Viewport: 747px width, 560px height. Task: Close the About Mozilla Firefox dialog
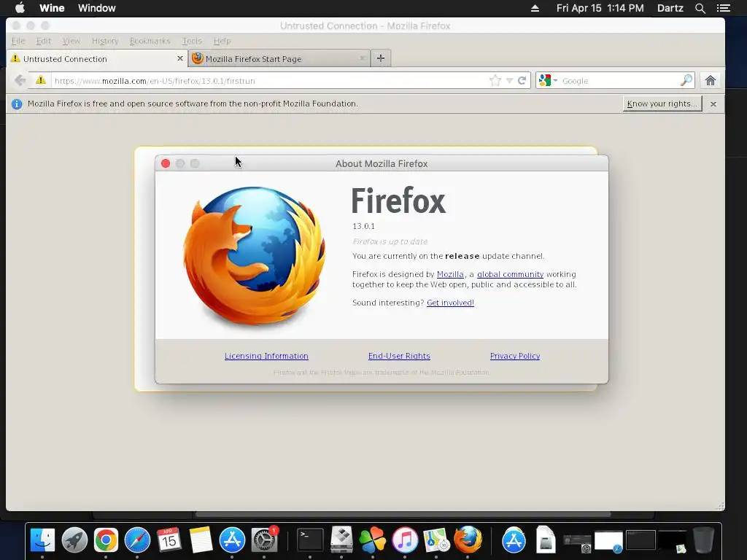[166, 163]
